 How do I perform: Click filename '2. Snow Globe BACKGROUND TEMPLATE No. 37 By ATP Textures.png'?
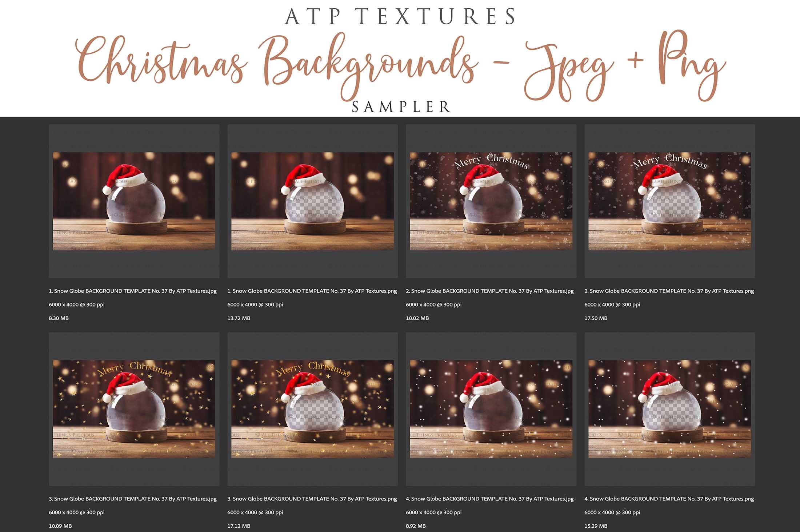[x=669, y=291]
